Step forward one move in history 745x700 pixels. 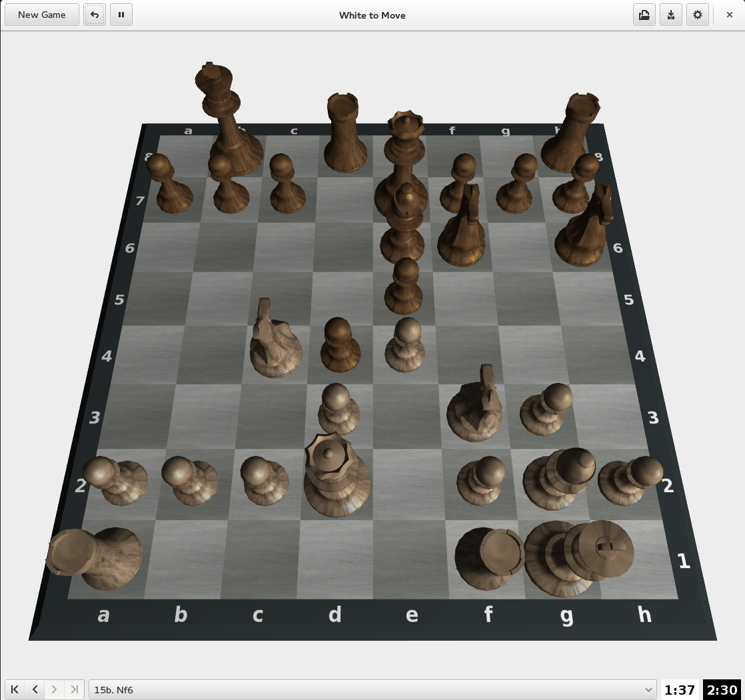click(55, 689)
